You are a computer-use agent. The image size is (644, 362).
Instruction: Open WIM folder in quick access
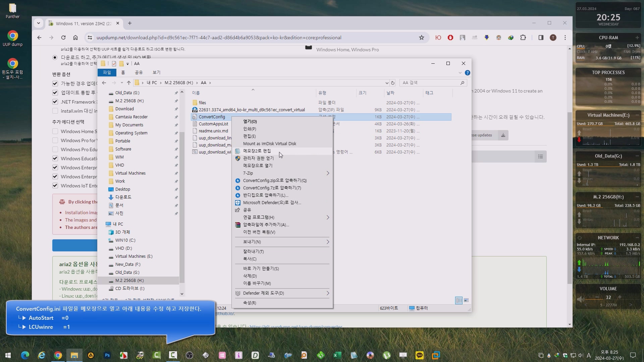coord(119,157)
